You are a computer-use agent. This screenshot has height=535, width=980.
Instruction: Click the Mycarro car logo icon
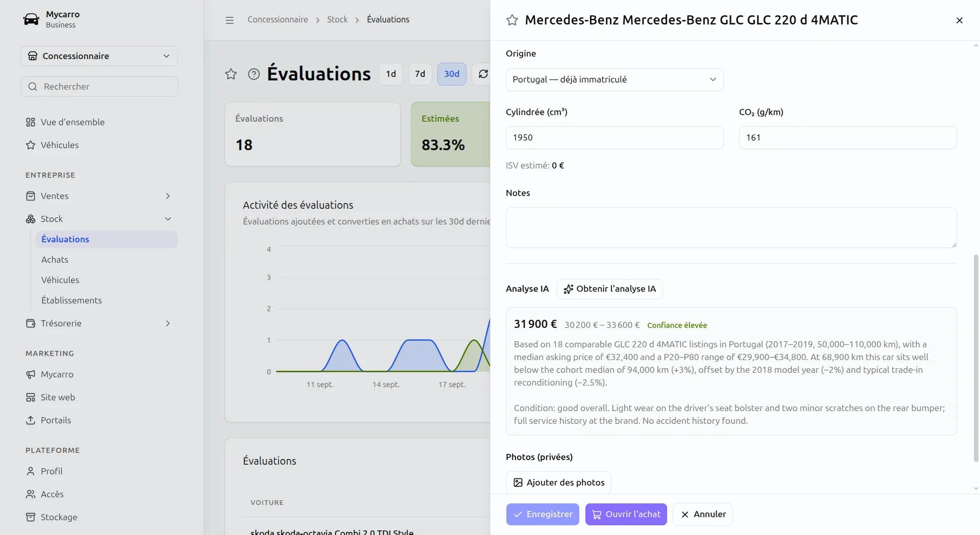(x=31, y=19)
